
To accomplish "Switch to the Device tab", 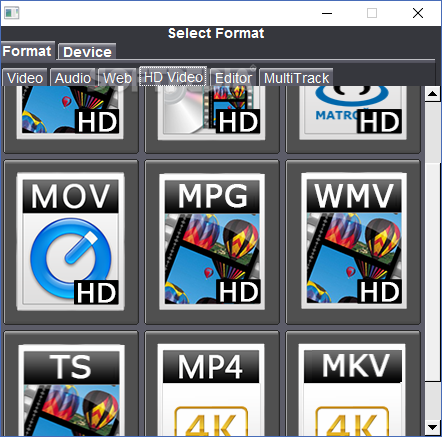I will [x=87, y=52].
